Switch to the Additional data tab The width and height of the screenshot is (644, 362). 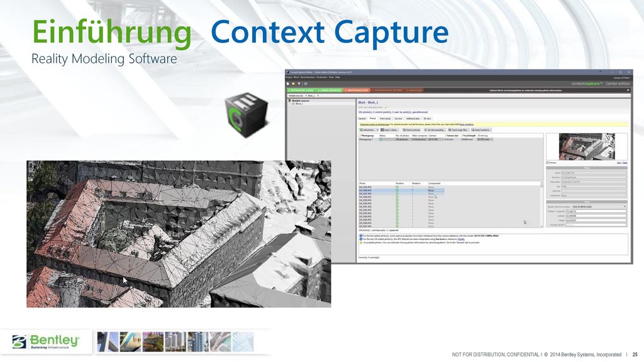point(413,119)
